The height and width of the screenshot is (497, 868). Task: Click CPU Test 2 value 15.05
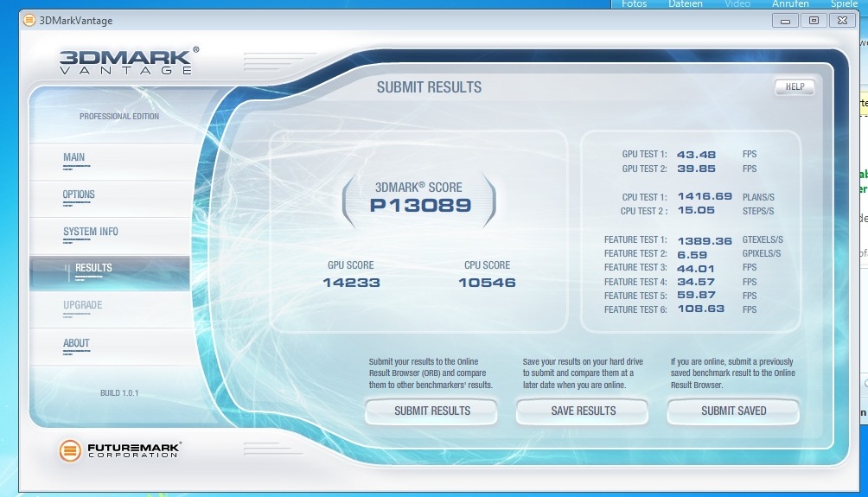(696, 210)
